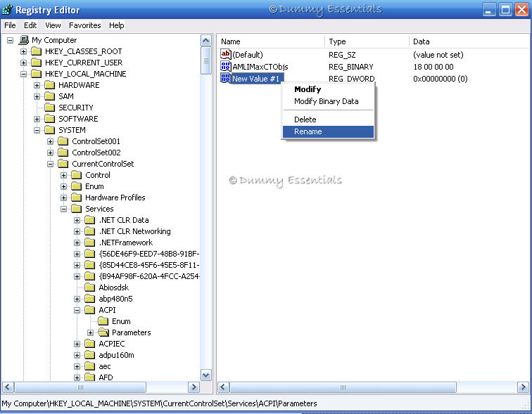This screenshot has height=414, width=532.
Task: Click the HARDWARE folder icon
Action: point(49,85)
